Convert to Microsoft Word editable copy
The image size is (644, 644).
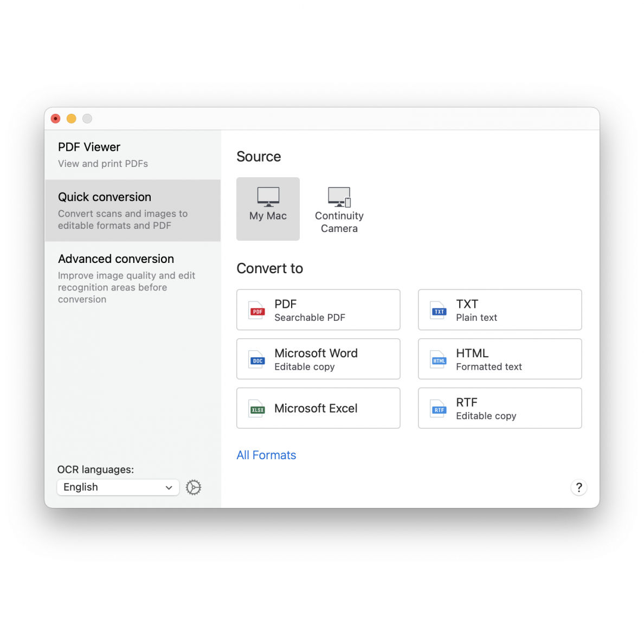[x=318, y=359]
